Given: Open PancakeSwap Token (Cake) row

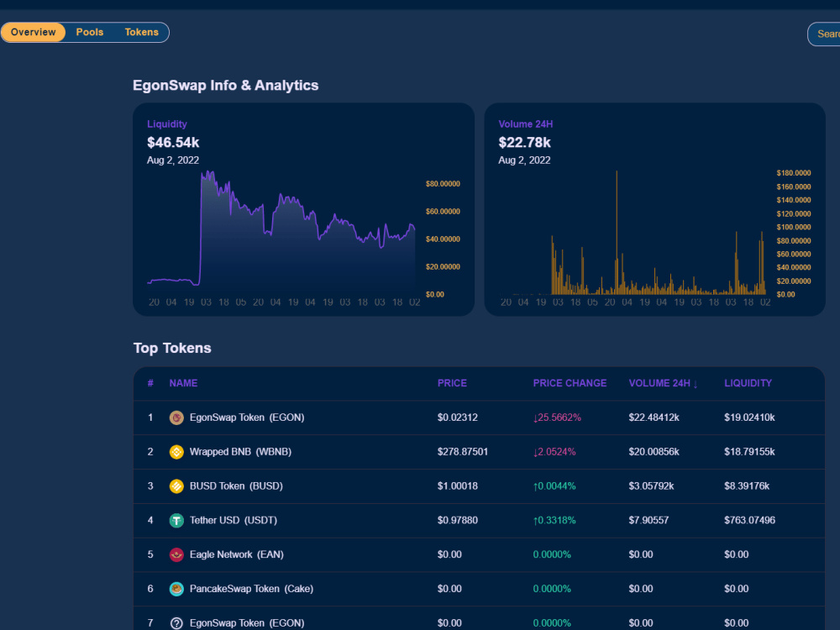Looking at the screenshot, I should [479, 590].
